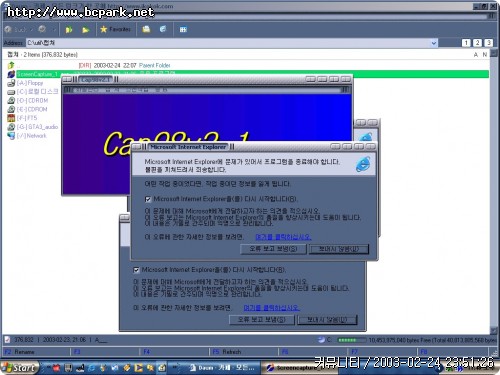Open the Windows Start menu
The image size is (500, 375).
click(x=20, y=368)
